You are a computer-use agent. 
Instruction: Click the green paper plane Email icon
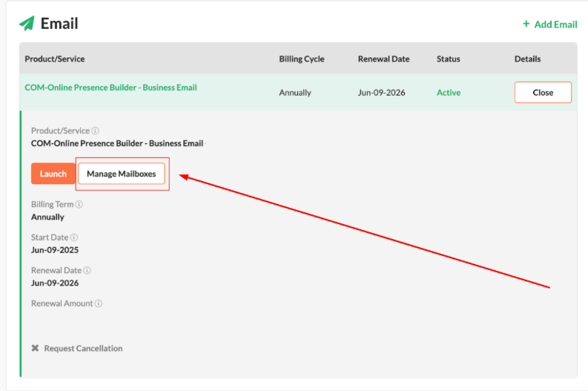point(27,23)
